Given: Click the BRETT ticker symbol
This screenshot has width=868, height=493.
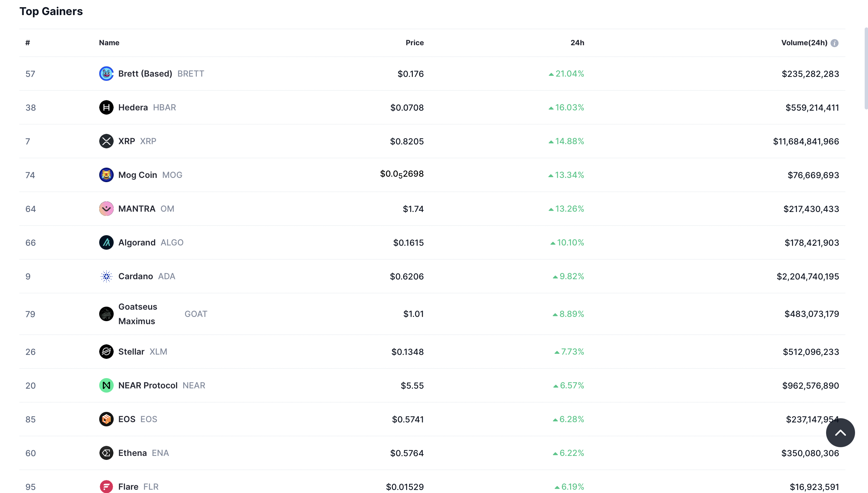Looking at the screenshot, I should [x=191, y=74].
